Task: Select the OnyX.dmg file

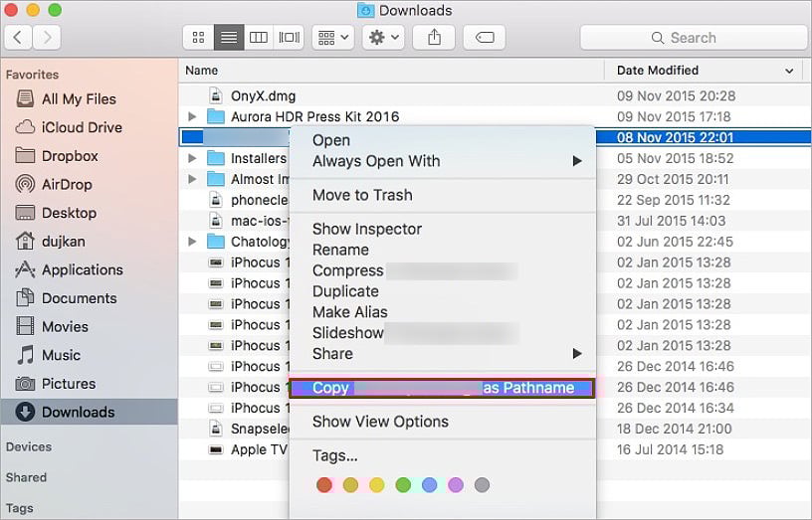Action: point(495,95)
